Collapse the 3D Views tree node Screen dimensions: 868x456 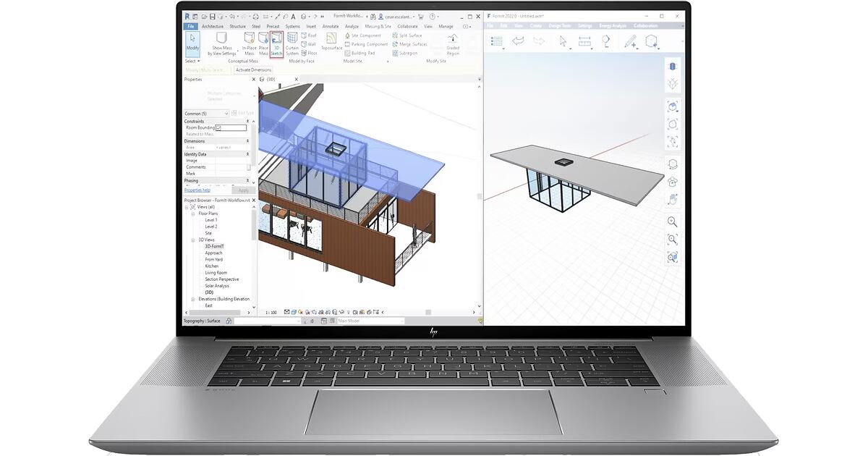point(193,240)
